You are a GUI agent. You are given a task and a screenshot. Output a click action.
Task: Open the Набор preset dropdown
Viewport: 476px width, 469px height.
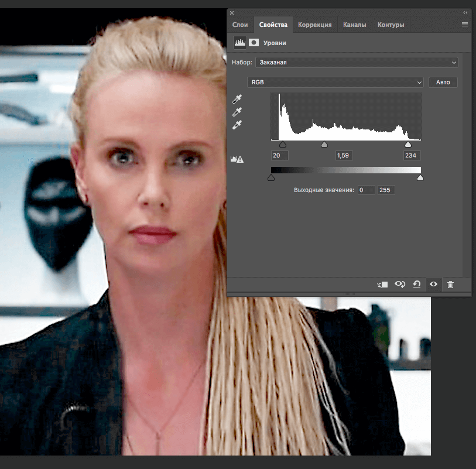[x=357, y=62]
